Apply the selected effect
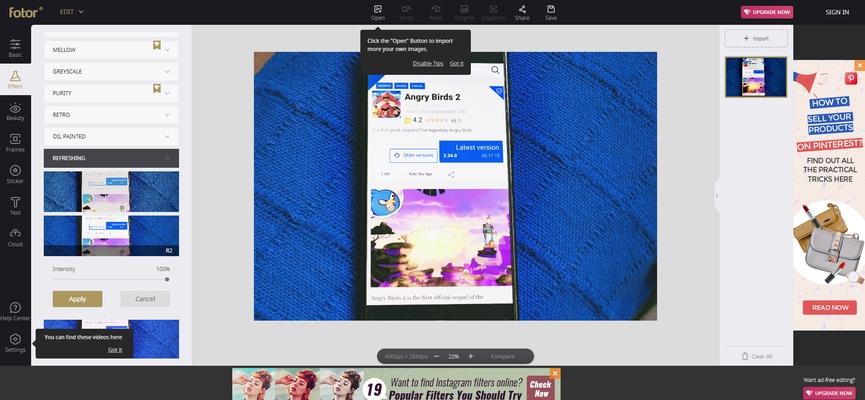865x400 pixels. [x=77, y=299]
